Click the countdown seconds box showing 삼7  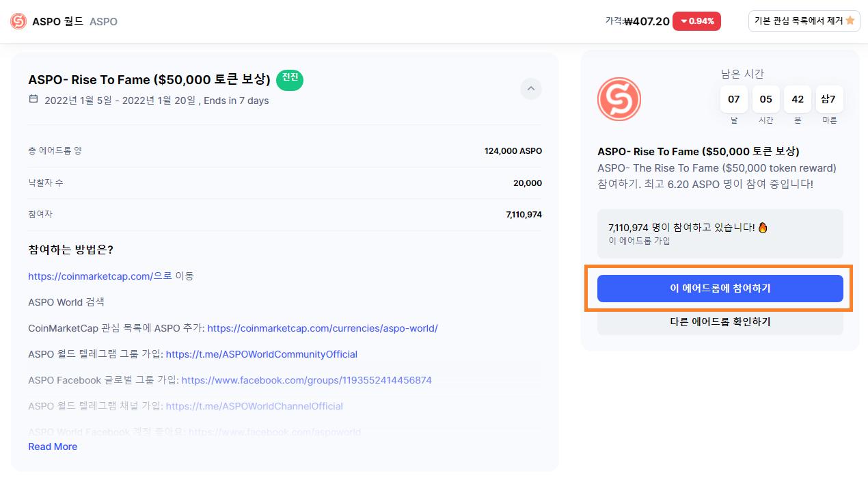click(x=830, y=99)
